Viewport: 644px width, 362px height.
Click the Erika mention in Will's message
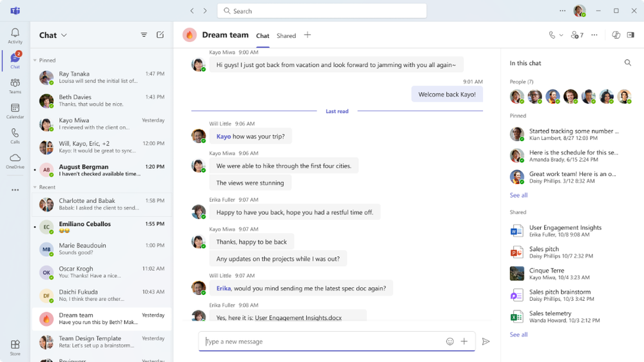point(224,288)
